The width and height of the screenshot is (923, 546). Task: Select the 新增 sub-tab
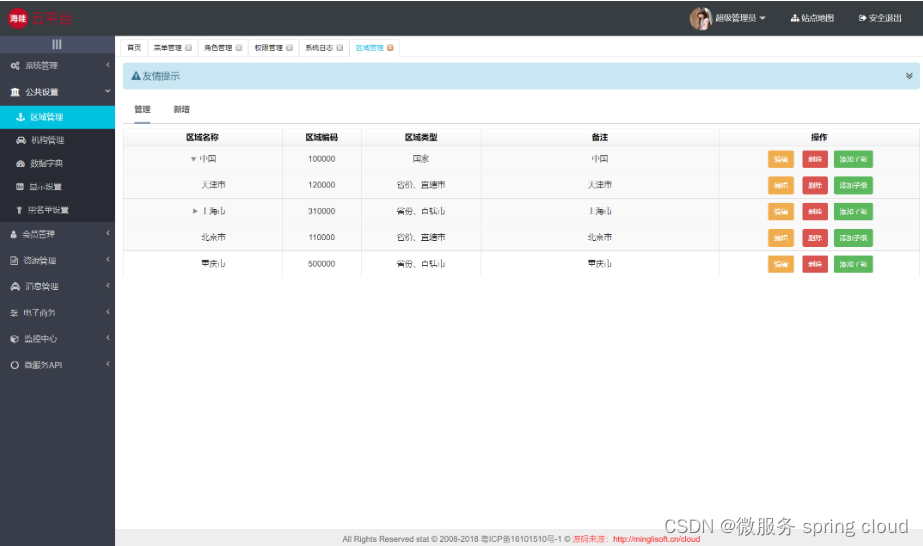pos(181,109)
